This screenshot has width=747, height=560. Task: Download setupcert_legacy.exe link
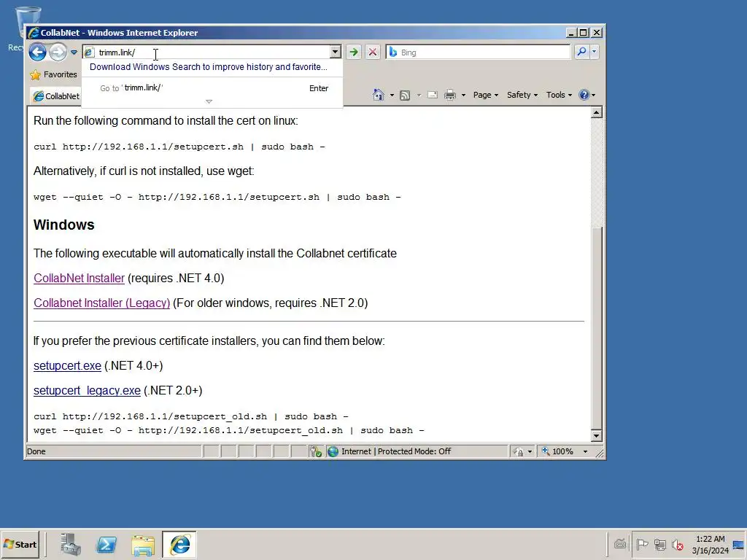87,391
